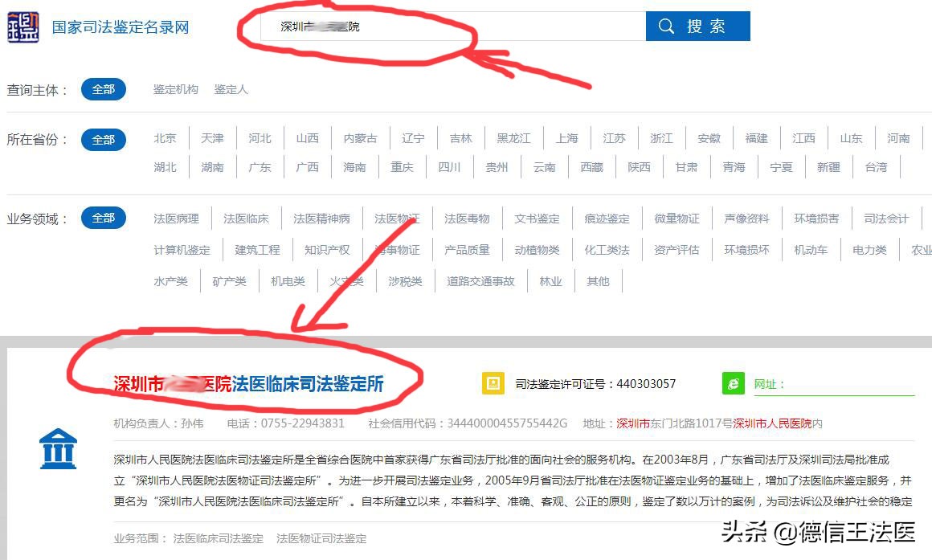Image resolution: width=932 pixels, height=560 pixels.
Task: Filter by 道路交通事故 field
Action: pyautogui.click(x=480, y=281)
